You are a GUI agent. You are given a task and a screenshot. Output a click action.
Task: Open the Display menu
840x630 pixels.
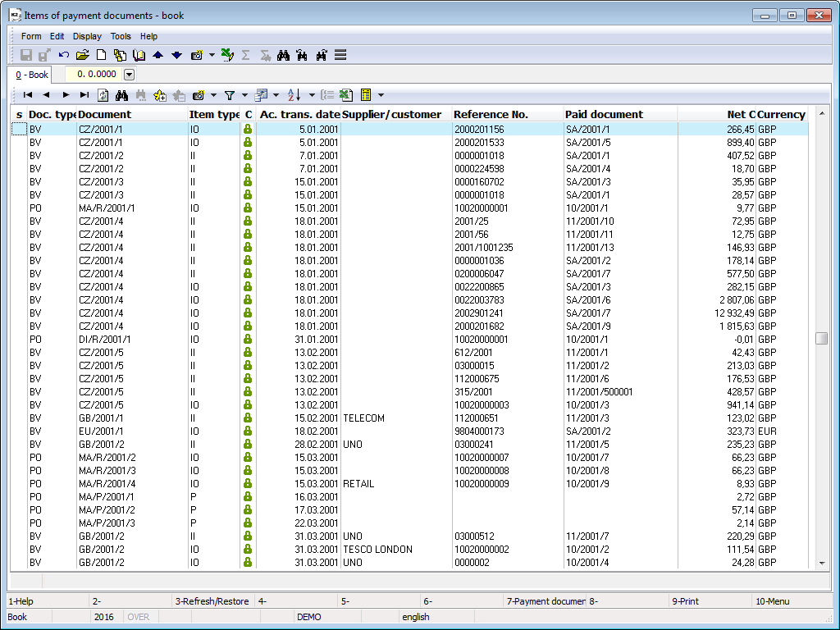click(87, 36)
